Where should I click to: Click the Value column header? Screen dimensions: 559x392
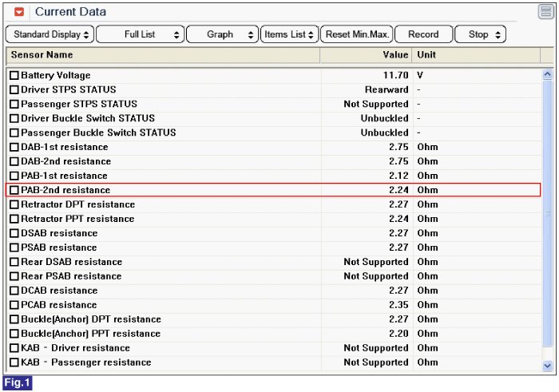(366, 55)
